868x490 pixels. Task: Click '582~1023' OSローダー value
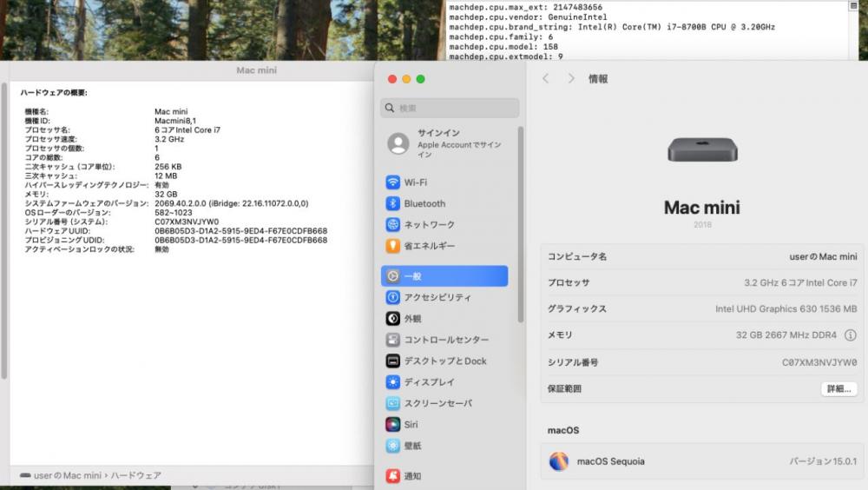(174, 212)
